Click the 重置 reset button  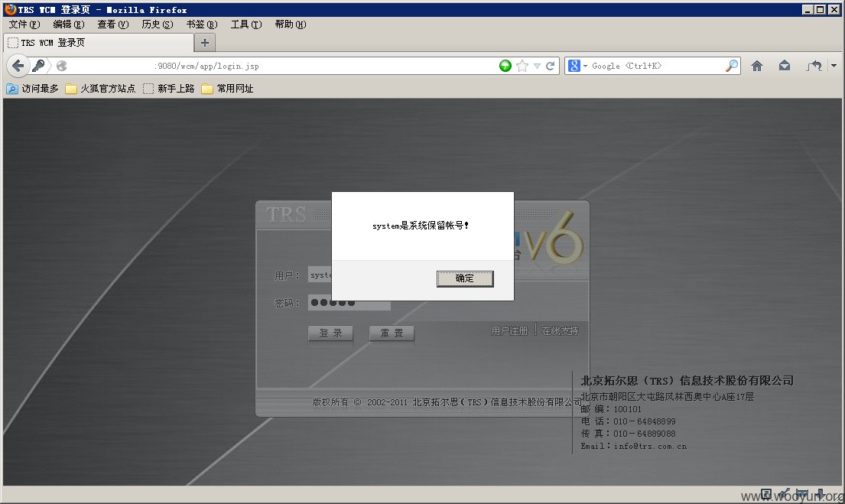392,333
